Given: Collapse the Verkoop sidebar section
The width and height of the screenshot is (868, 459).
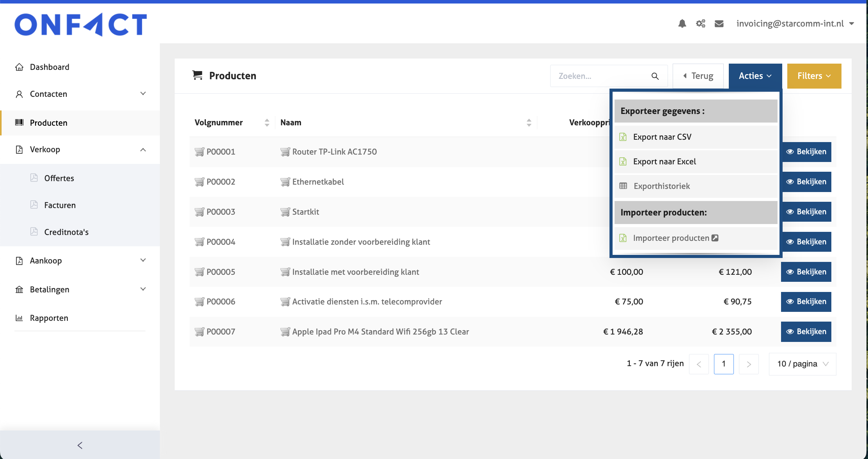Looking at the screenshot, I should point(143,149).
